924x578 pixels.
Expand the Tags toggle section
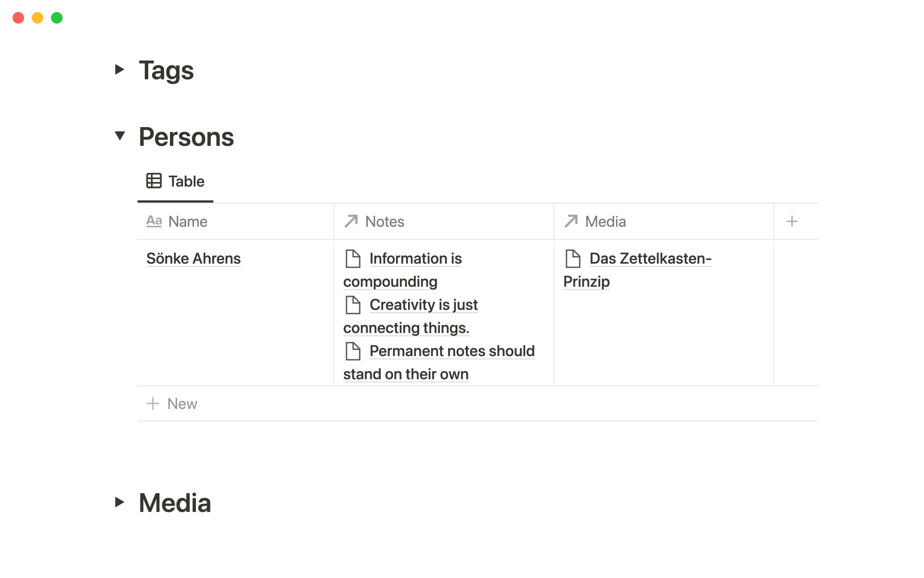coord(120,70)
